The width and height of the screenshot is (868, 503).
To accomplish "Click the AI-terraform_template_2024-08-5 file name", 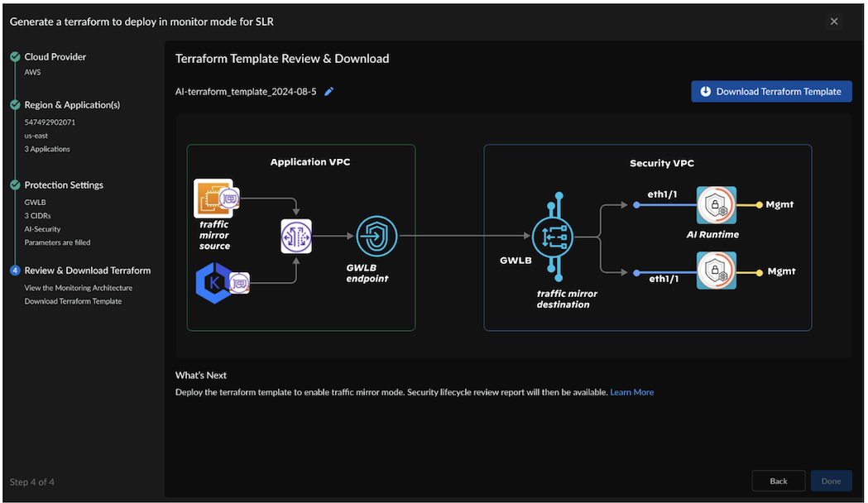I will [x=246, y=92].
